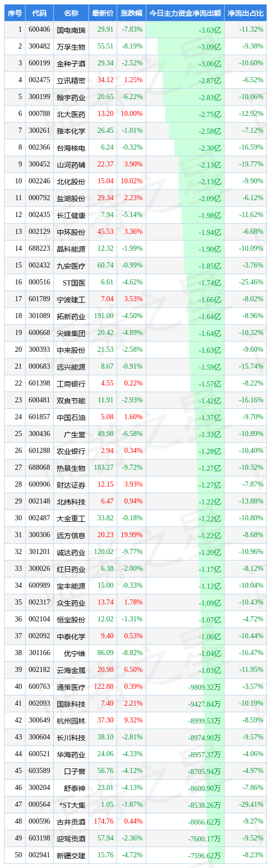267x868 pixels.
Task: Select stock name 中泰化学
Action: pyautogui.click(x=71, y=636)
